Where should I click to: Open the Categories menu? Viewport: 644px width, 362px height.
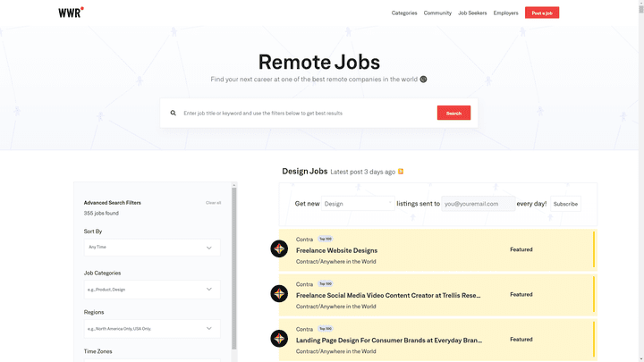[404, 13]
